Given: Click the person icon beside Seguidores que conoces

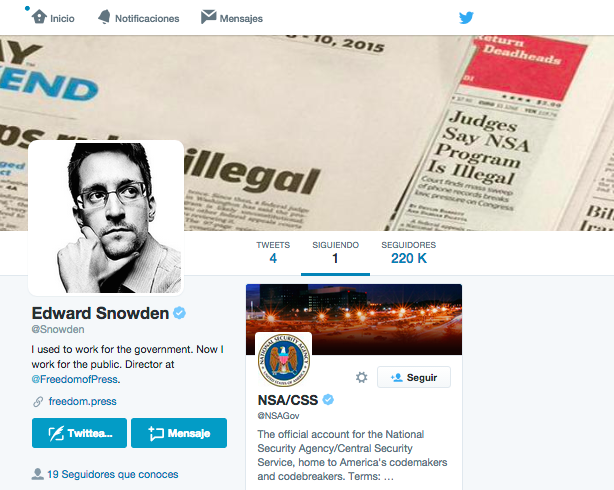Looking at the screenshot, I should 37,474.
